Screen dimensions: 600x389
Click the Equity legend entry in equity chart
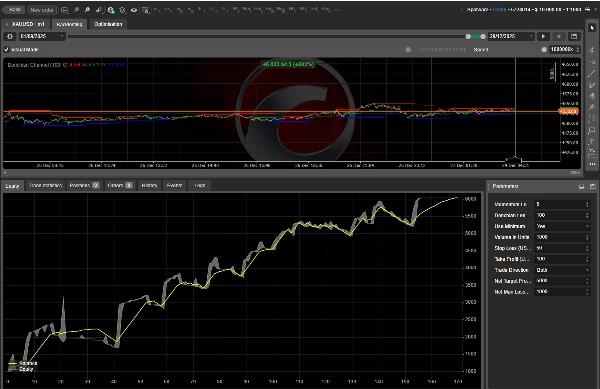(21, 369)
